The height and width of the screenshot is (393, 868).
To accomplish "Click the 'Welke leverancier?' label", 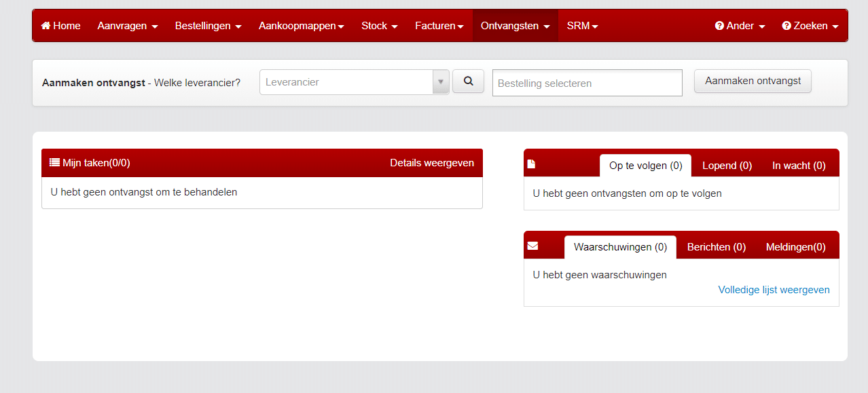I will [x=197, y=83].
